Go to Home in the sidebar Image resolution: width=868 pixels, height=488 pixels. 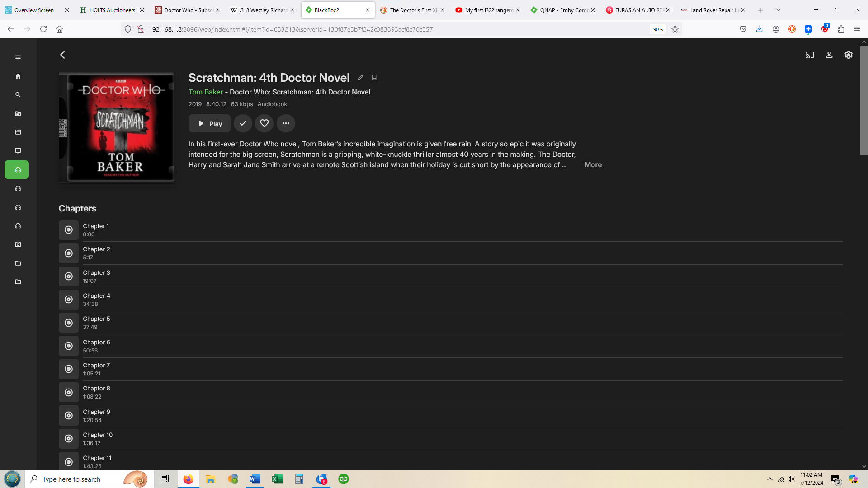[x=18, y=76]
